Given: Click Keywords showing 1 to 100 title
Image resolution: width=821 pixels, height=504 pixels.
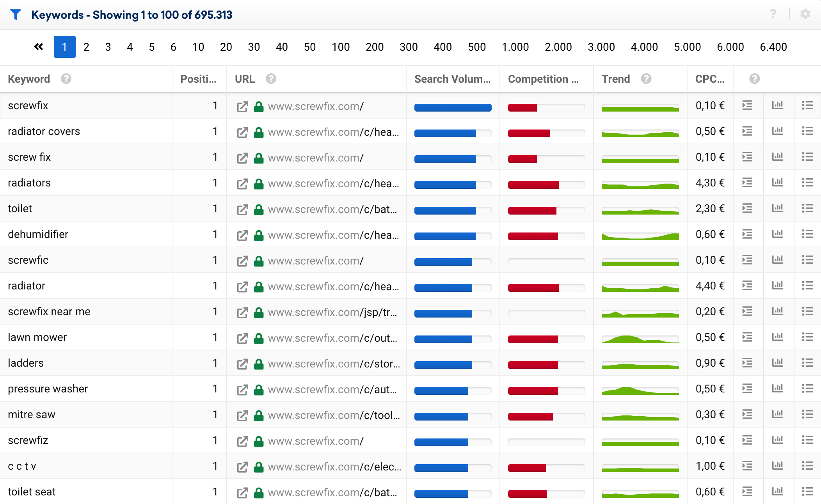Looking at the screenshot, I should [x=132, y=15].
